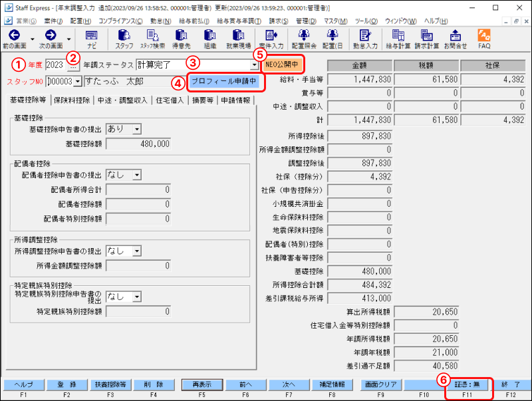
Task: Switch to the 保険料控除 tab
Action: [x=70, y=100]
